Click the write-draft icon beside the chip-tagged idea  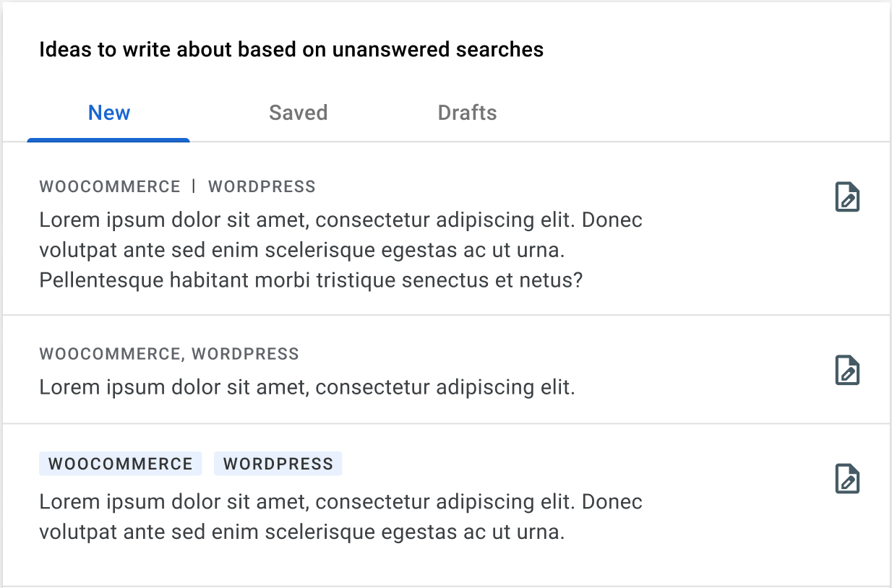(x=847, y=479)
